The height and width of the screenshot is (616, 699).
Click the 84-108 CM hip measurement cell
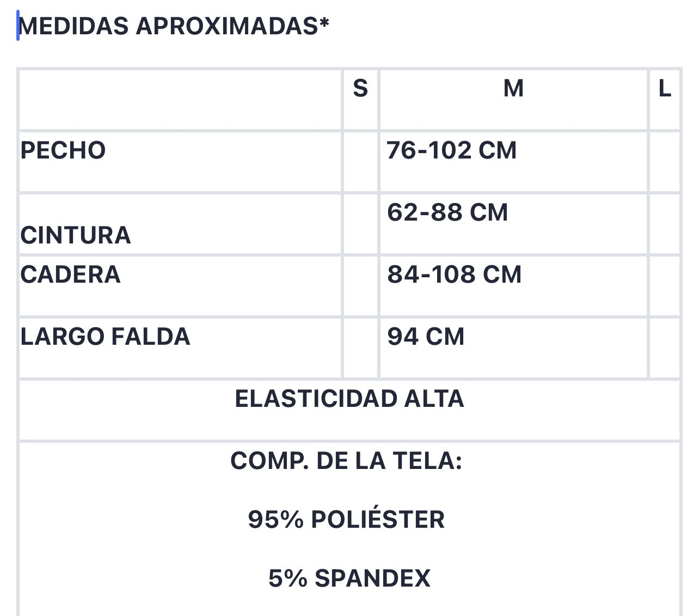pos(513,286)
